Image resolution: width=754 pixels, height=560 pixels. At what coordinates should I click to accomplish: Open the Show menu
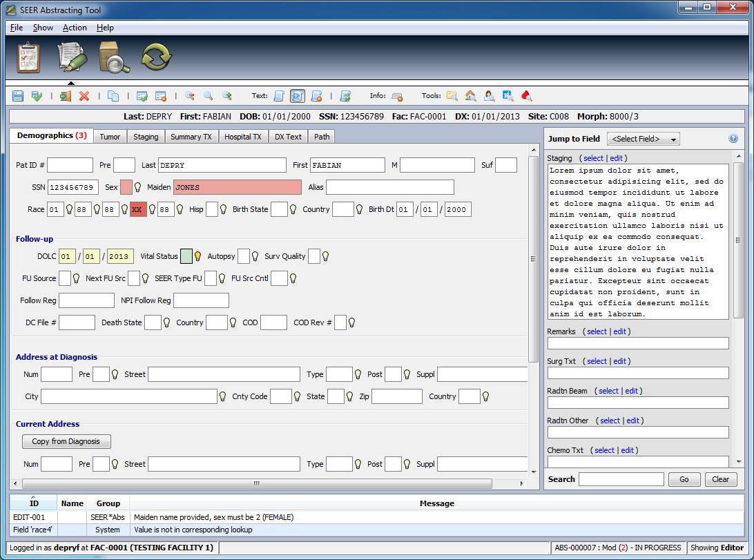(43, 28)
